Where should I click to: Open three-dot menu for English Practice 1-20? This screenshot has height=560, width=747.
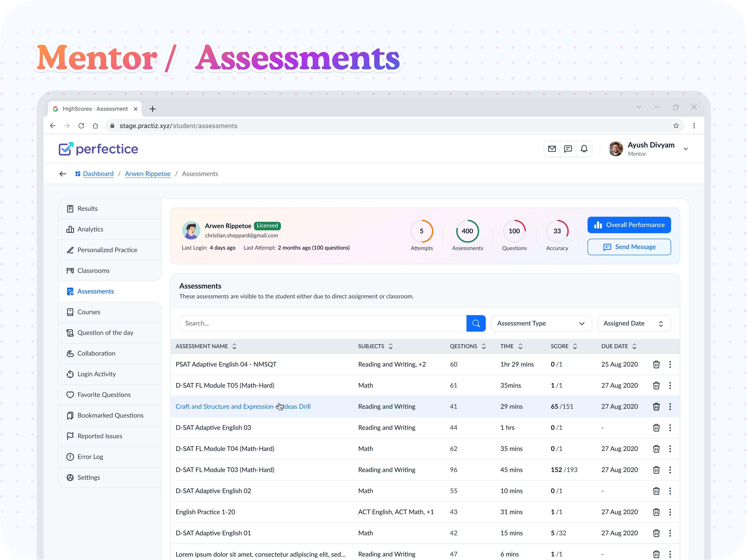[x=670, y=512]
